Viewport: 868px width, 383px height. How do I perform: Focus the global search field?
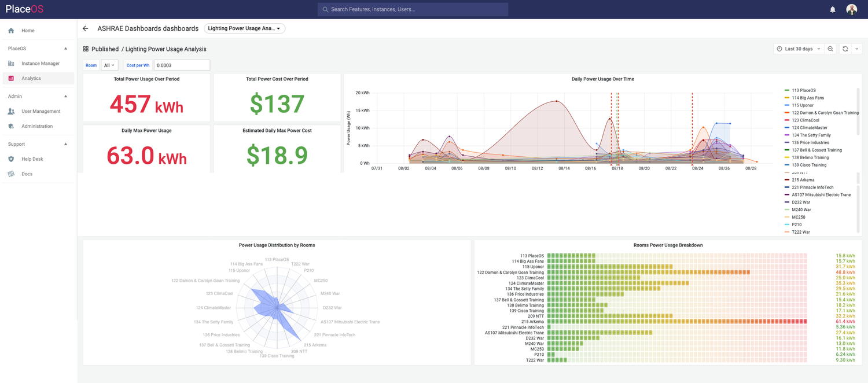413,9
